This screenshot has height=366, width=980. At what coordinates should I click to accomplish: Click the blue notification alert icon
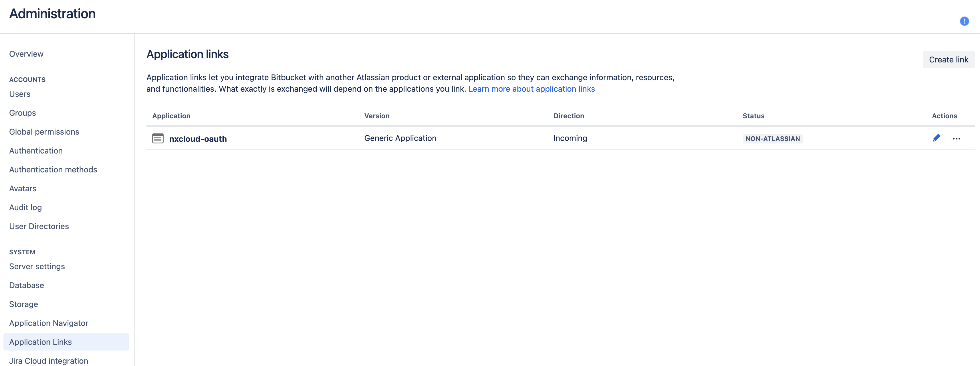click(964, 21)
